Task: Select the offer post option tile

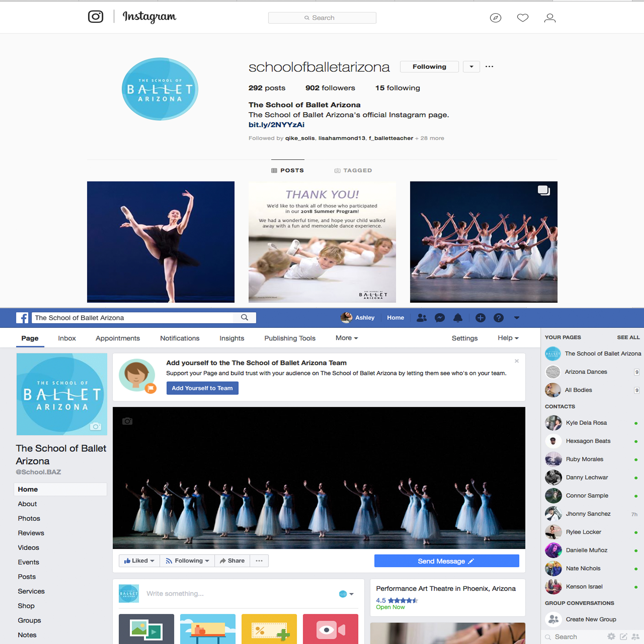Action: coord(269,629)
